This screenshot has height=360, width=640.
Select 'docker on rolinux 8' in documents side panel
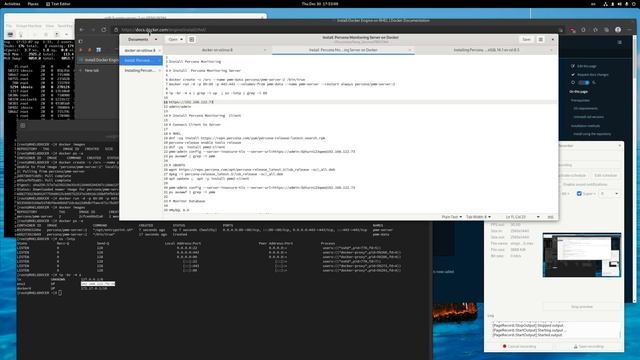(141, 50)
